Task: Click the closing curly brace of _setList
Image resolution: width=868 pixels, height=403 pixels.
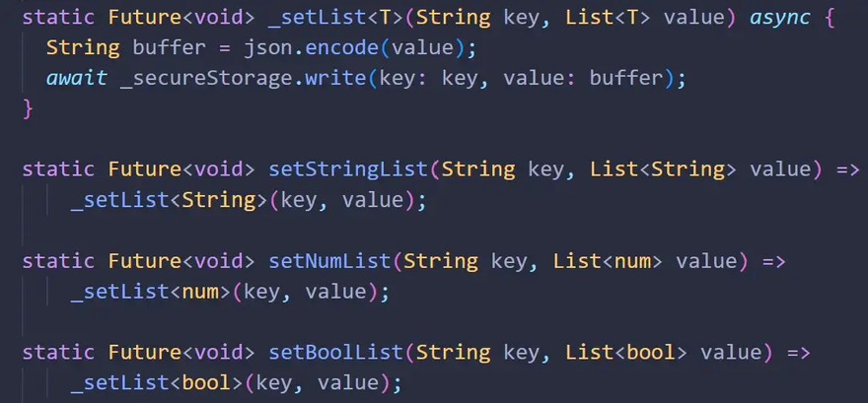Action: pos(28,108)
